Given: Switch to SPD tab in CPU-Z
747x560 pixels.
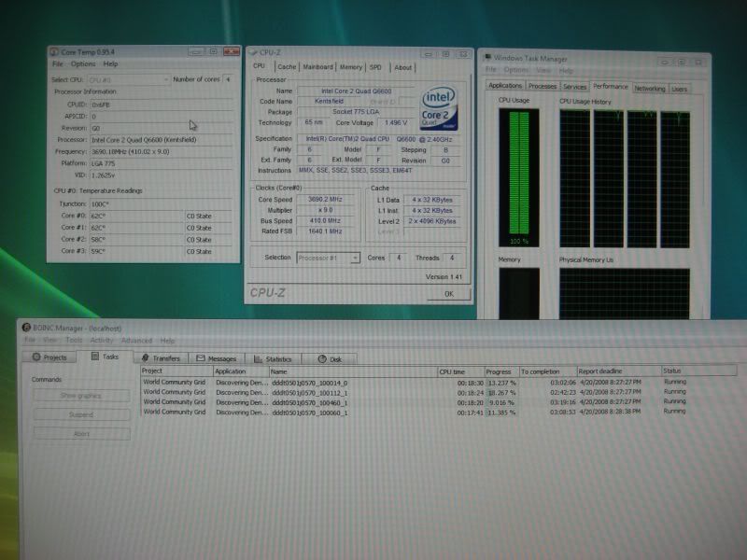Looking at the screenshot, I should click(375, 67).
